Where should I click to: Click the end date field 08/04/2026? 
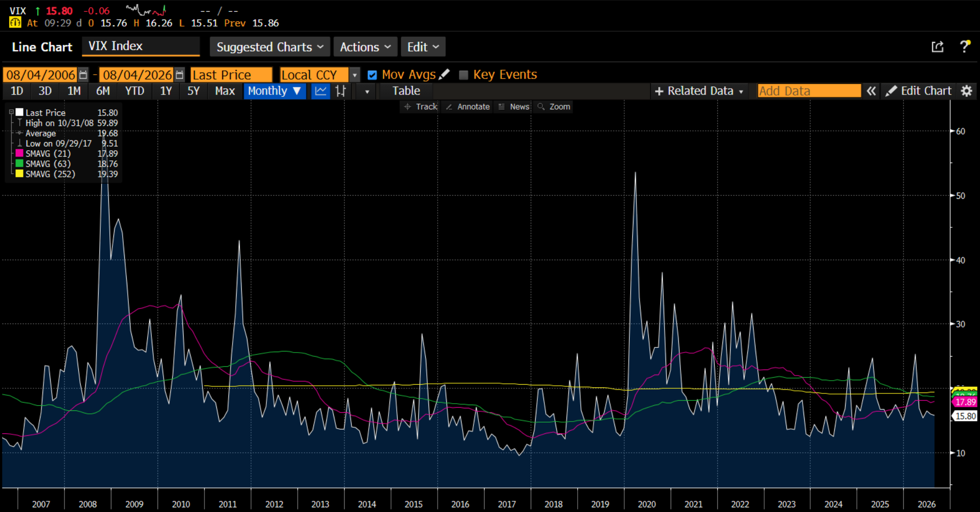136,75
